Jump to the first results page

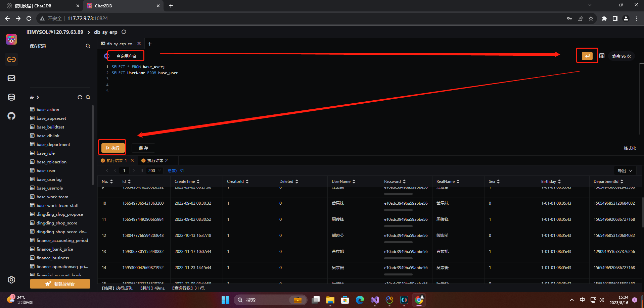(107, 170)
